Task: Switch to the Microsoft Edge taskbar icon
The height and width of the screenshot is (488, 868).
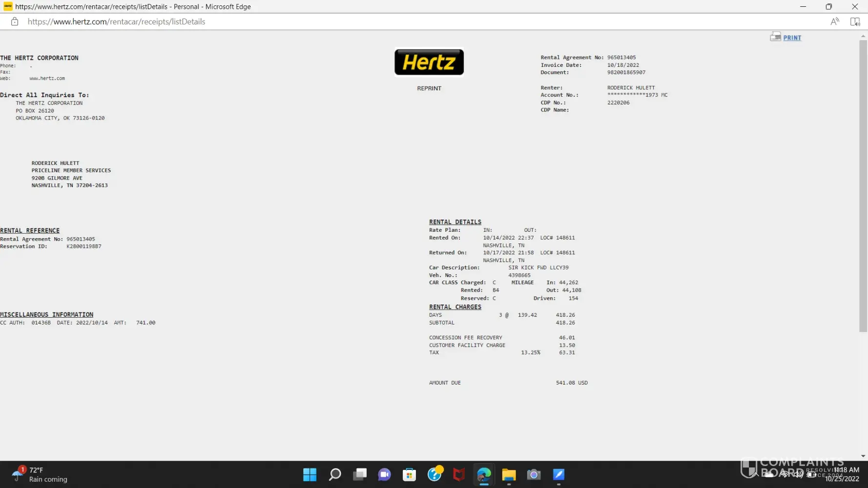Action: (484, 474)
